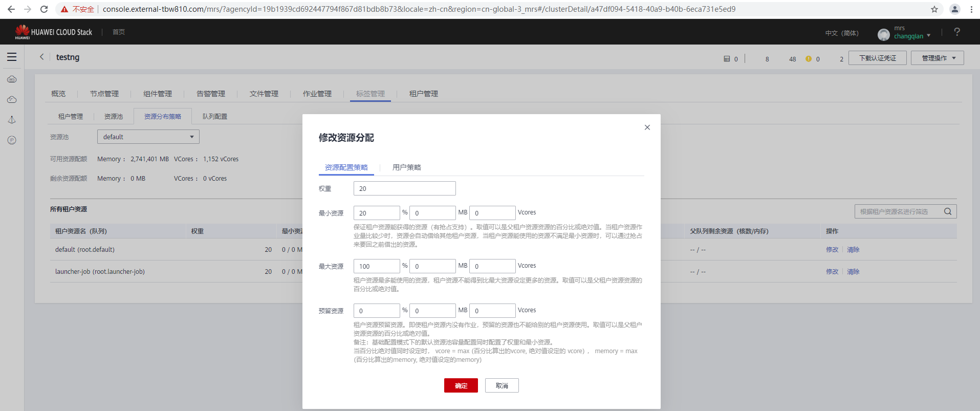Click the search magnifier in the tenant resource filter

948,211
